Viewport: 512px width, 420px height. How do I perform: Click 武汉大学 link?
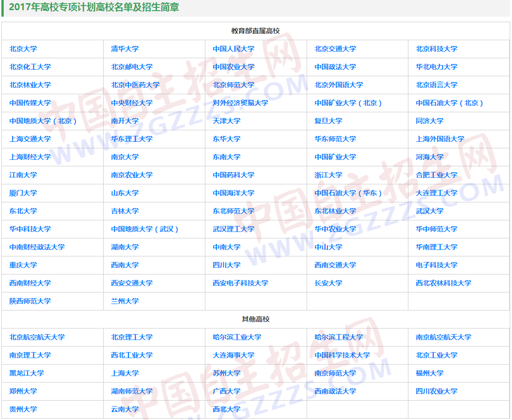pyautogui.click(x=430, y=211)
